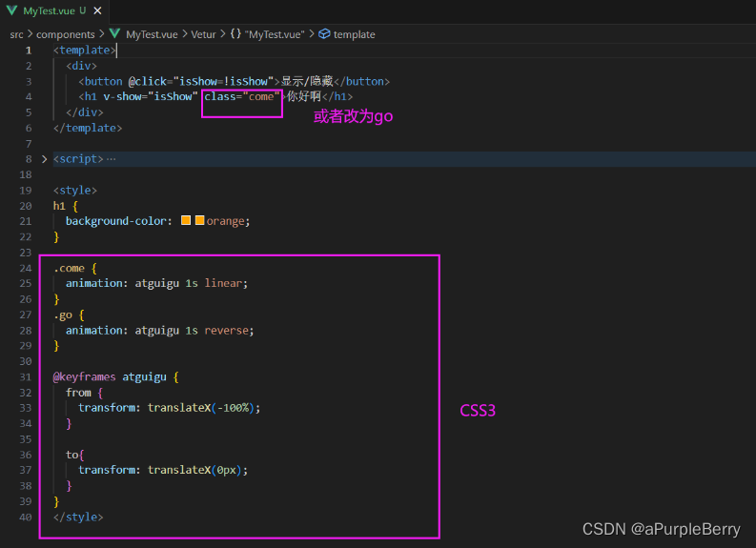The height and width of the screenshot is (548, 756).
Task: Click the closing style tag
Action: point(78,517)
